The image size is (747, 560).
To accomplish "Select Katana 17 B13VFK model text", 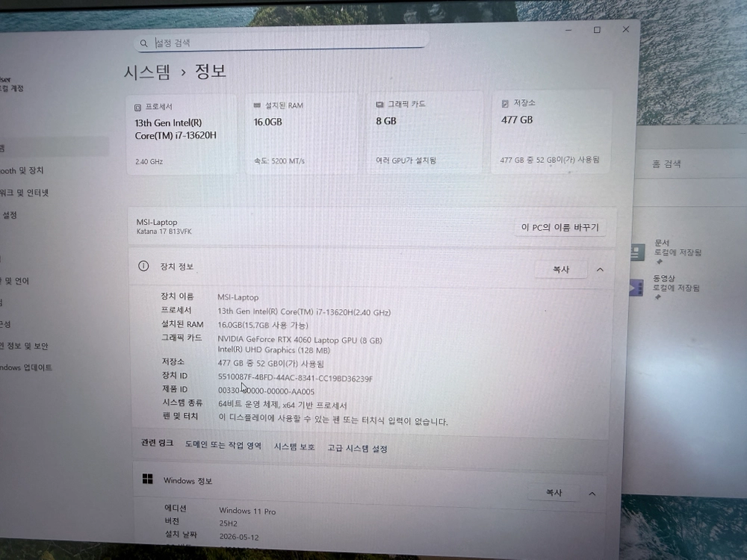I will [164, 231].
